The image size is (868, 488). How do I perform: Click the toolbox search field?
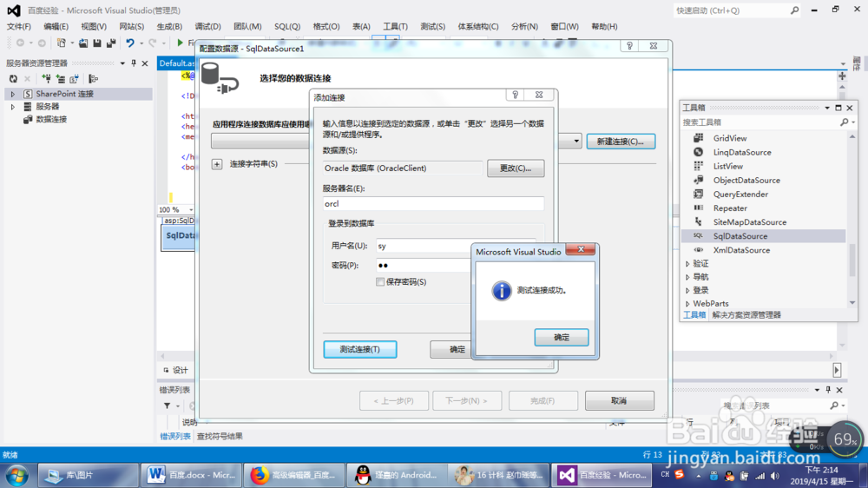[x=759, y=122]
